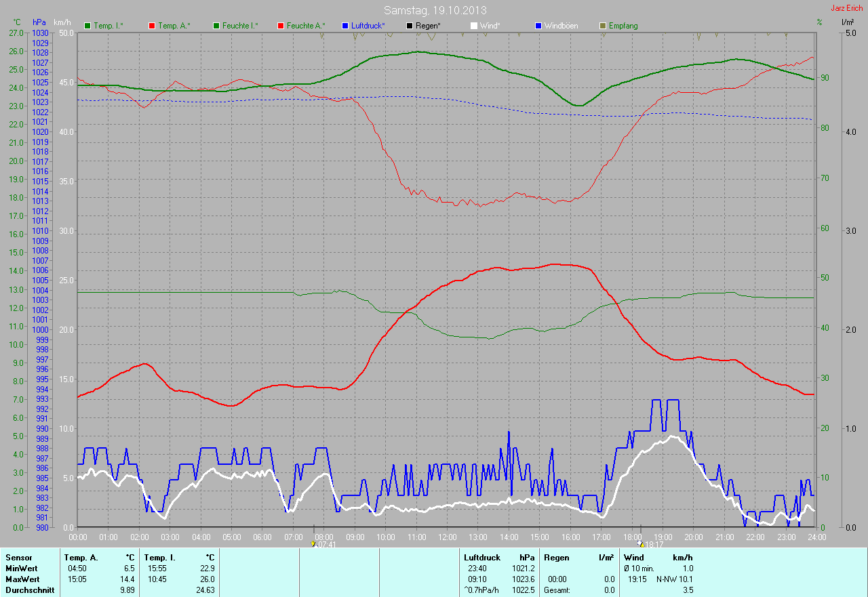The width and height of the screenshot is (868, 597).
Task: Click the indoor minimum time 15:55
Action: 157,569
